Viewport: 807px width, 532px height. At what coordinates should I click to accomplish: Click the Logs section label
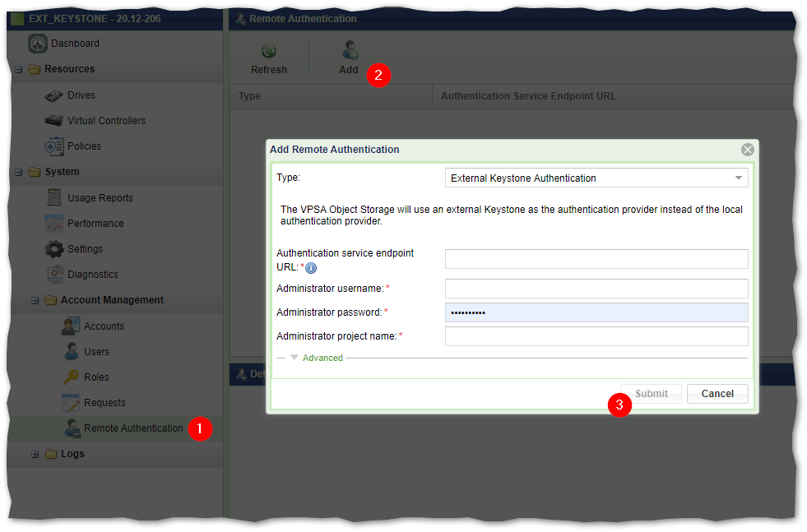(x=72, y=454)
